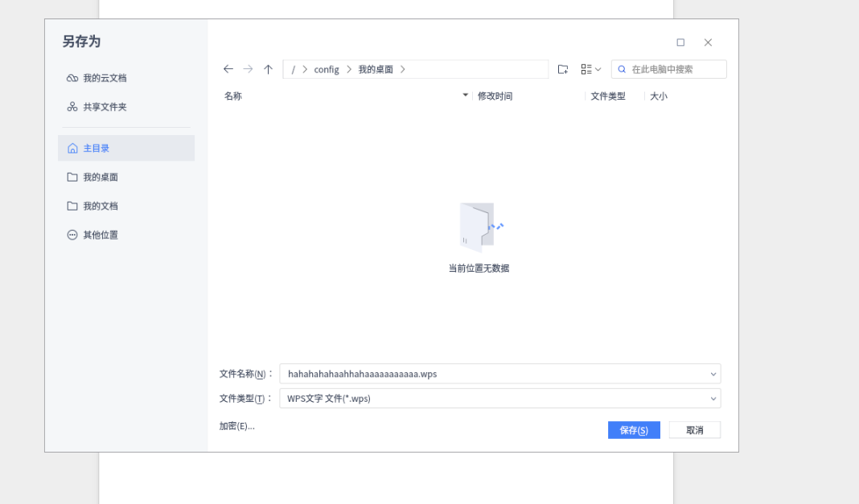Expand the 文件名称 dropdown arrow

(713, 374)
